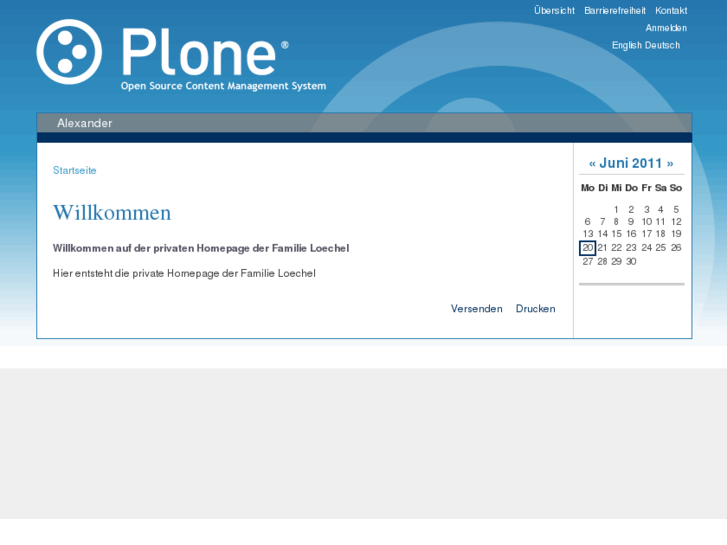Click Drucken to print this page

[x=536, y=308]
